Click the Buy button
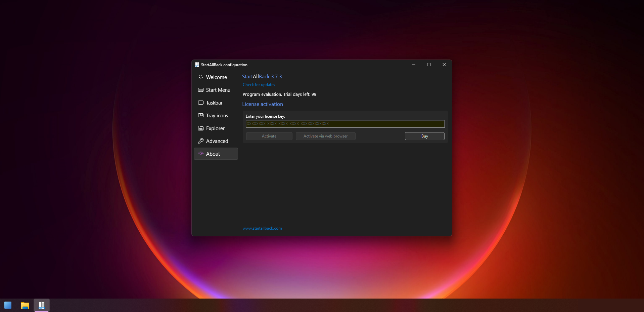 (x=425, y=136)
